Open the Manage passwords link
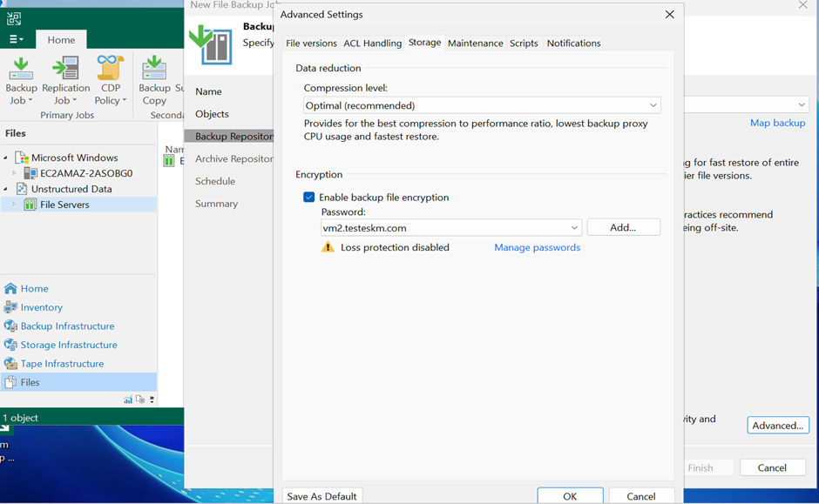This screenshot has width=819, height=504. (x=537, y=247)
